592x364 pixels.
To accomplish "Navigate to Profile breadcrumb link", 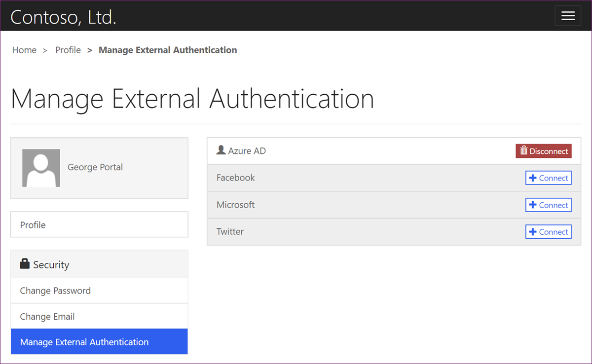I will click(x=68, y=50).
